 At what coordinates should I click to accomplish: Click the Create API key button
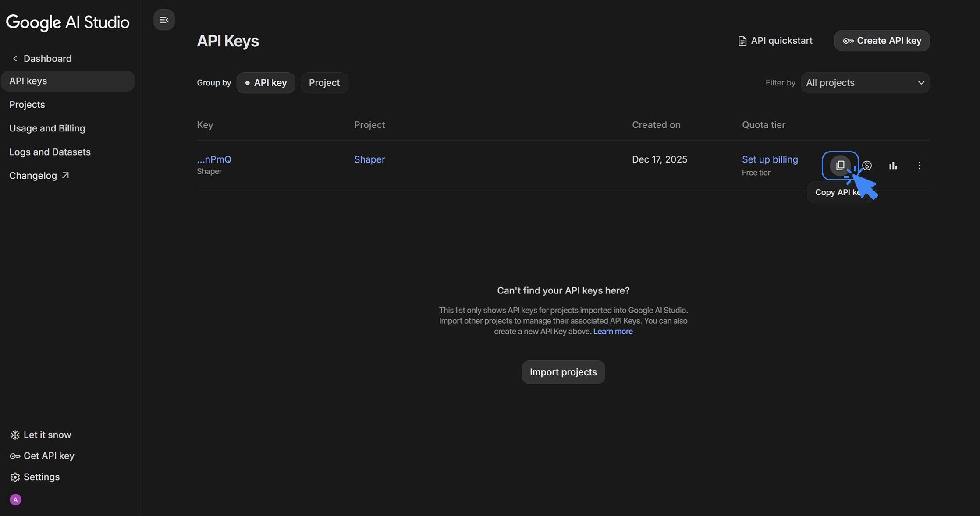coord(881,40)
